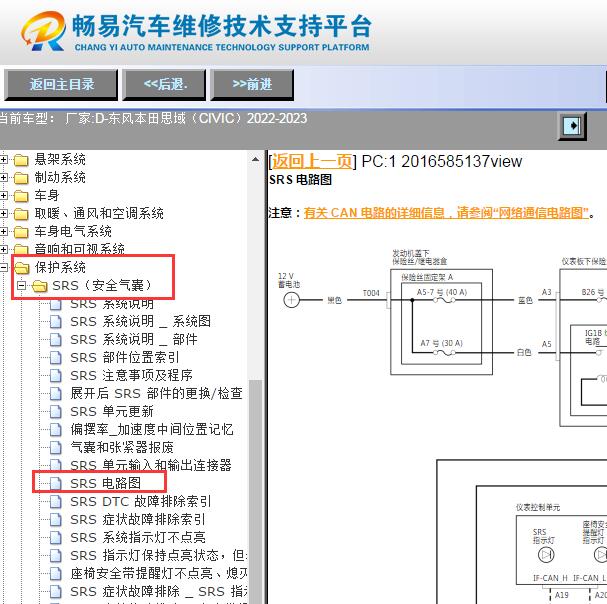
Task: Open SRS 症状故障排除索引 document
Action: coord(137,519)
